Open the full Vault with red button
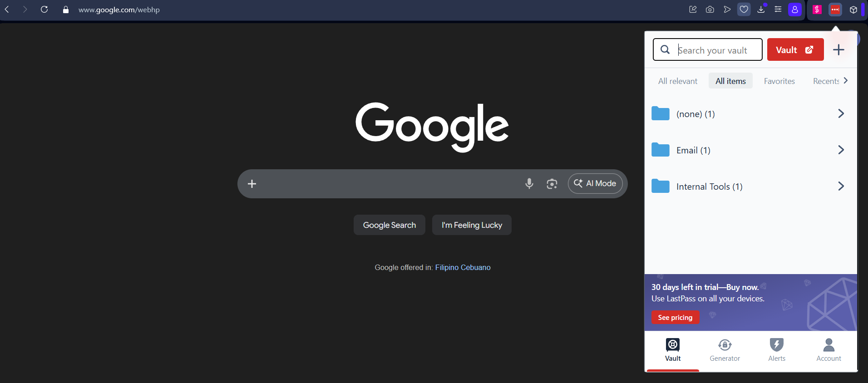Viewport: 868px width, 383px height. (x=795, y=50)
